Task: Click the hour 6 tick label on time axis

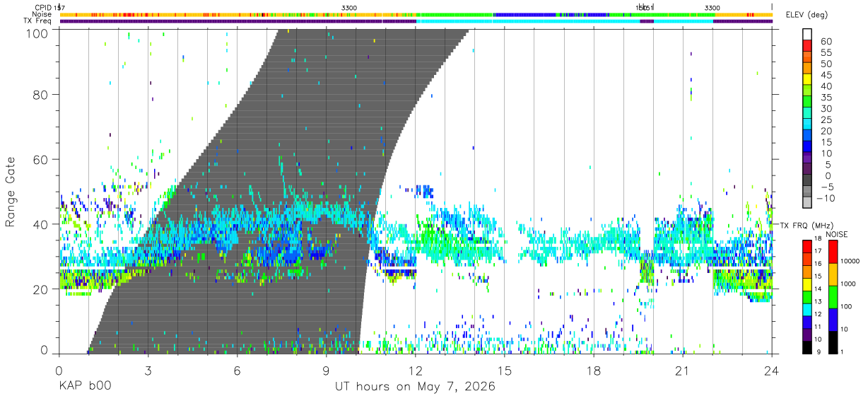Action: 237,371
